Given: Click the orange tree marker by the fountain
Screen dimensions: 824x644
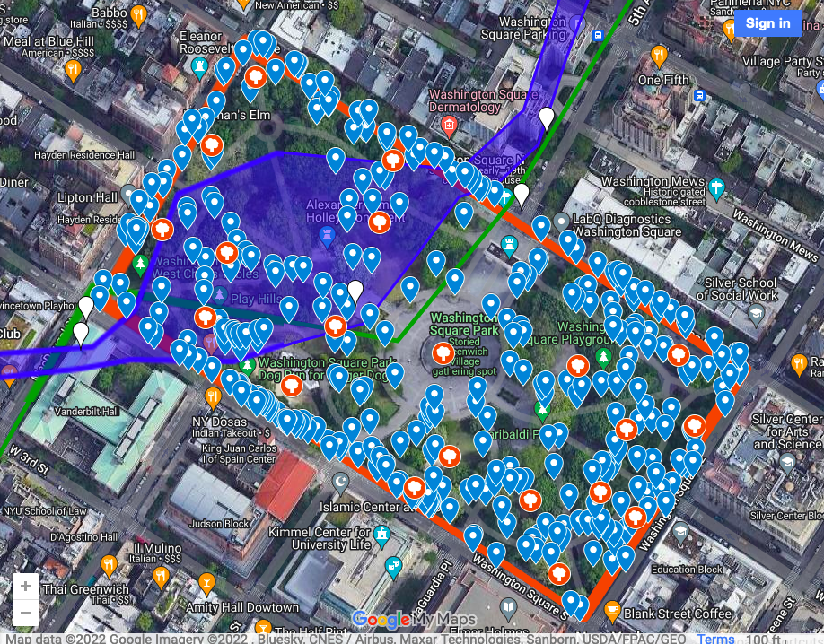Looking at the screenshot, I should [x=443, y=353].
